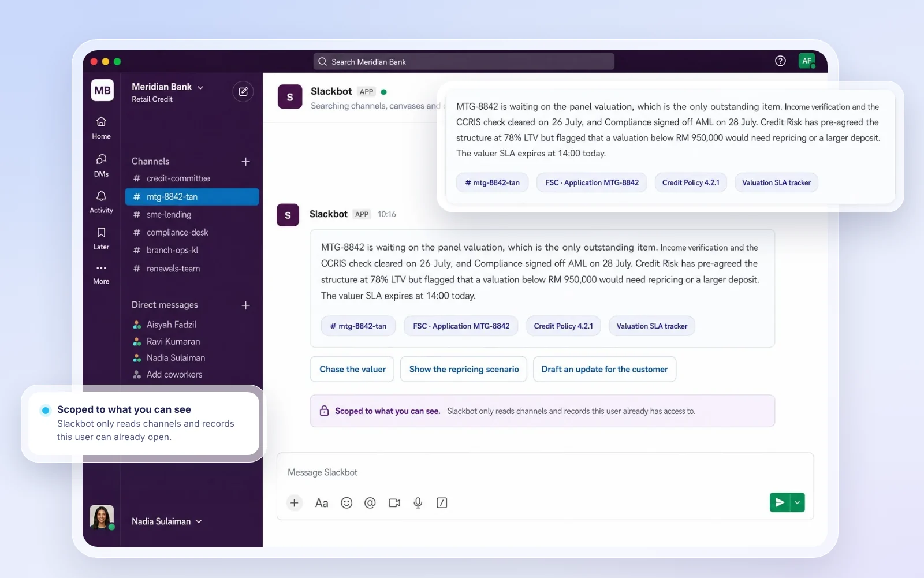Open the Home view in sidebar
This screenshot has width=924, height=578.
tap(101, 128)
